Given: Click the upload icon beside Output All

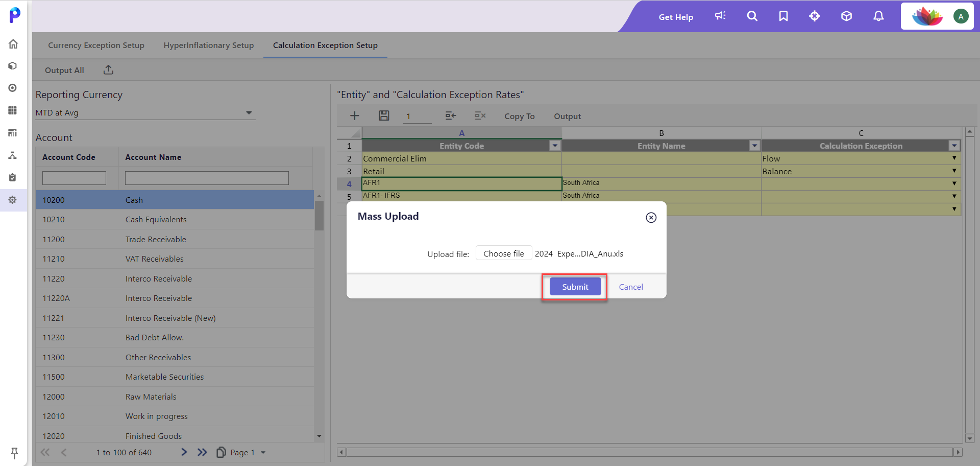Looking at the screenshot, I should pos(108,69).
